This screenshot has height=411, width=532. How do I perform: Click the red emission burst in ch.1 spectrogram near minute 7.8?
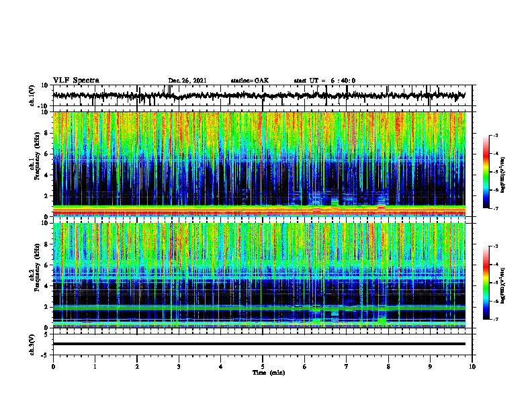[382, 208]
